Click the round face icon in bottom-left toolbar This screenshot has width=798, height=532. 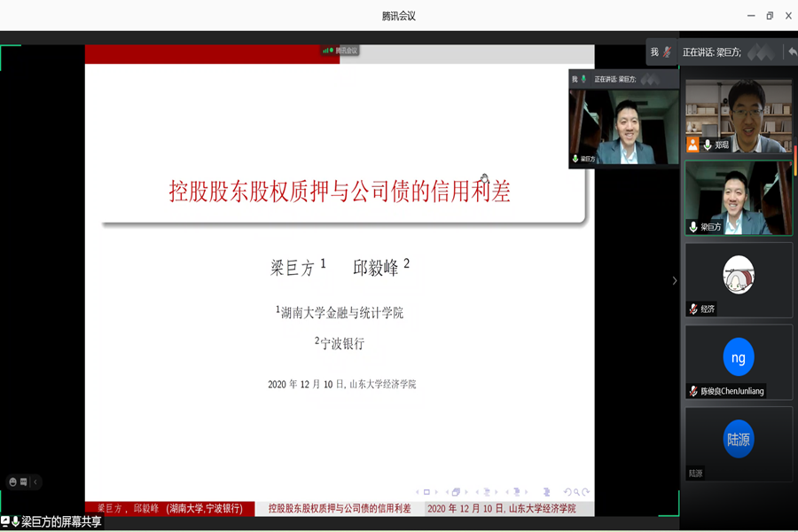[x=13, y=482]
